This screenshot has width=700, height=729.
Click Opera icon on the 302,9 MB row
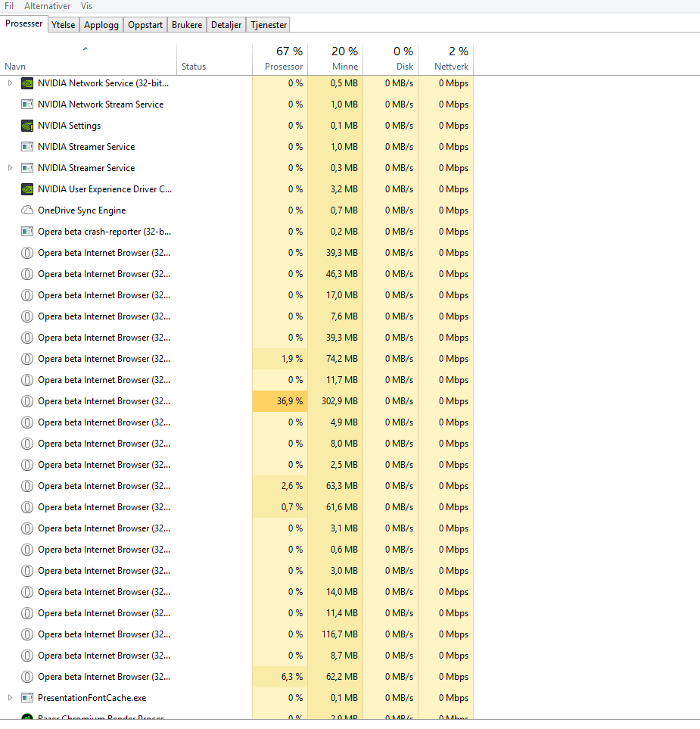27,401
